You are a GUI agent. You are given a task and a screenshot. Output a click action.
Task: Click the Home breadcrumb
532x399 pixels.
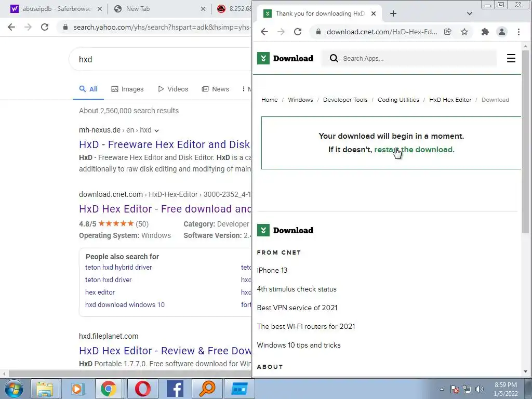[270, 100]
